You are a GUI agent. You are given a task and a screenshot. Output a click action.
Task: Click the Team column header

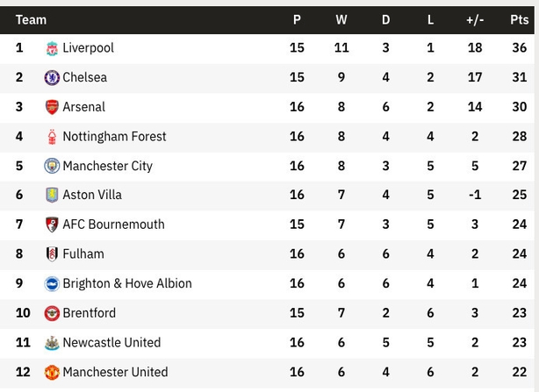(31, 19)
